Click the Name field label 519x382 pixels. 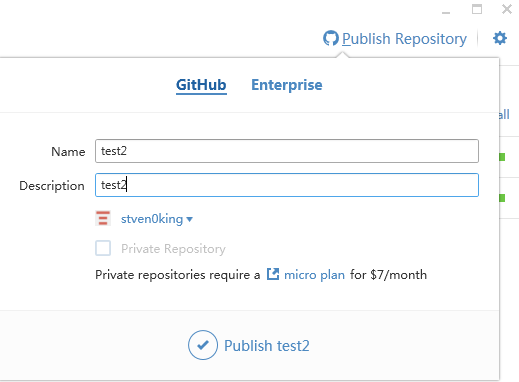pyautogui.click(x=68, y=152)
